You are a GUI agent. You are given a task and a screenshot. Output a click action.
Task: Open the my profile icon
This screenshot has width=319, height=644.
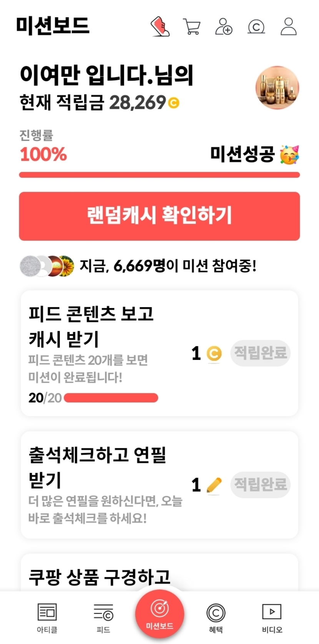point(288,27)
